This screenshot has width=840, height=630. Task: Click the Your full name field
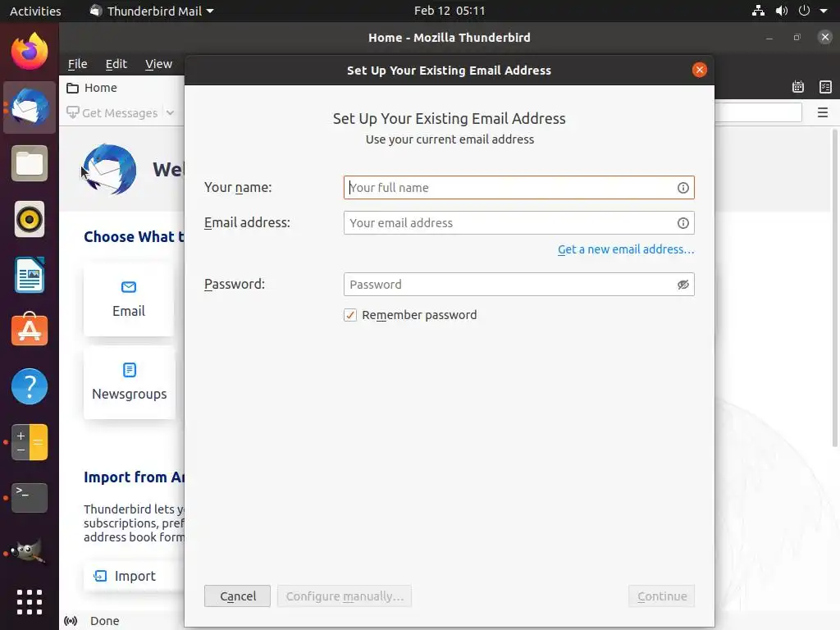coord(519,188)
